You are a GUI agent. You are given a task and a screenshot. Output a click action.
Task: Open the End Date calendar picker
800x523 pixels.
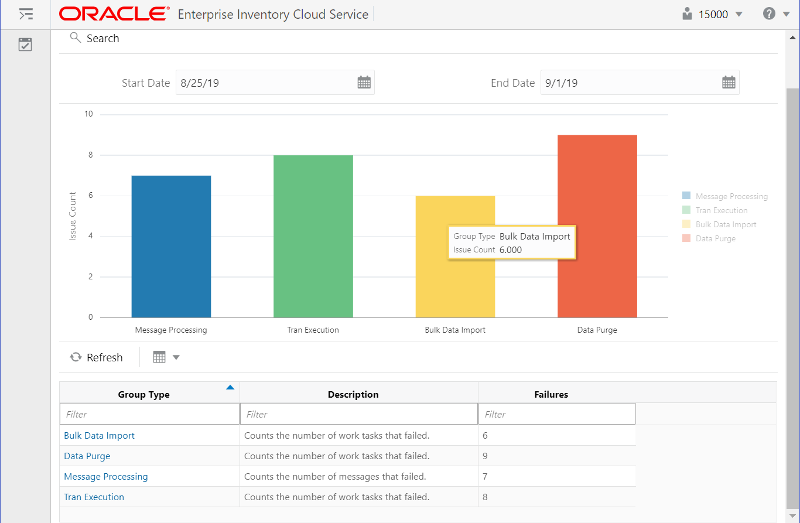729,83
